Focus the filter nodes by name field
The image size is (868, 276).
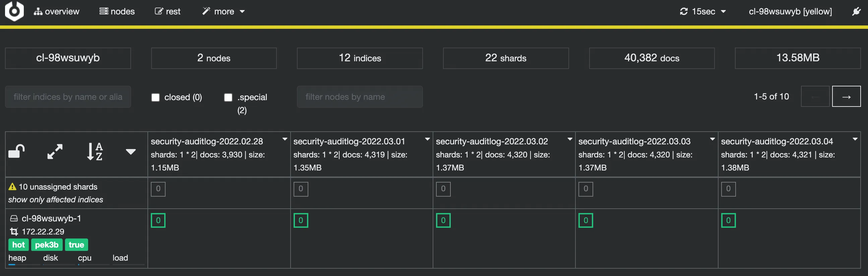click(360, 97)
